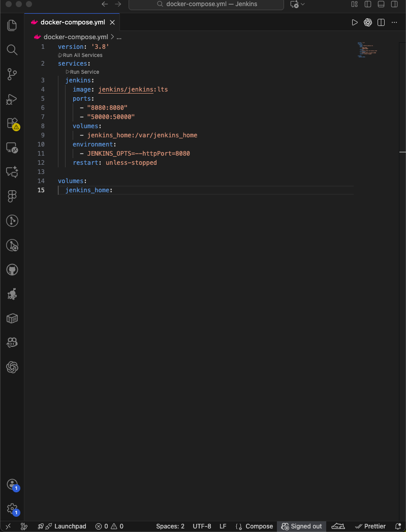Open the Manage gear menu

point(13,509)
